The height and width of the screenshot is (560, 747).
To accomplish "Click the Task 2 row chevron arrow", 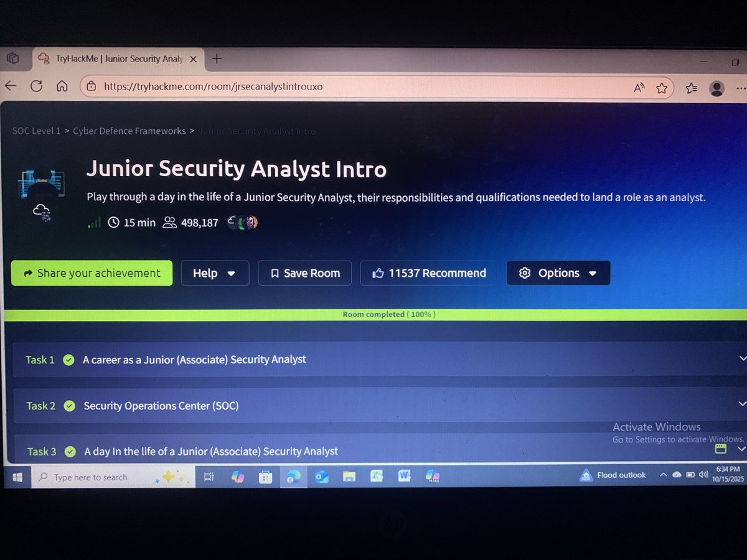I will (x=741, y=404).
